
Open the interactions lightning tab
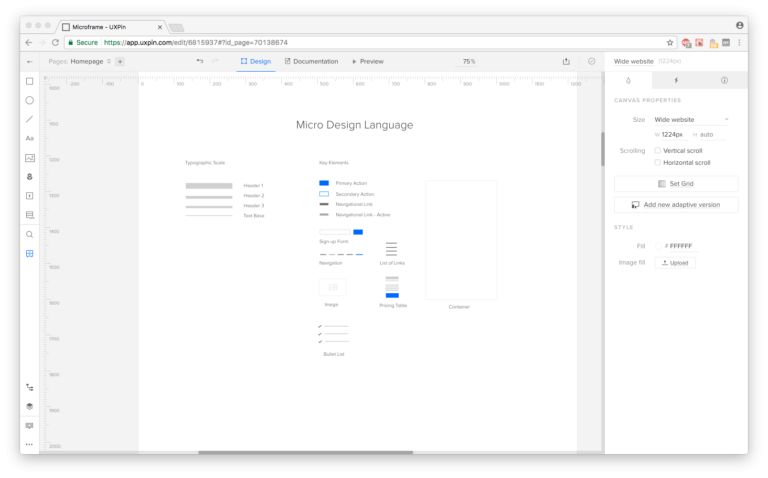tap(676, 80)
